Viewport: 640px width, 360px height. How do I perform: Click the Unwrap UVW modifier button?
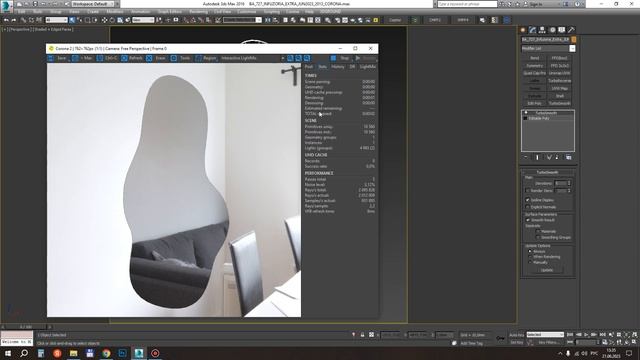click(559, 73)
